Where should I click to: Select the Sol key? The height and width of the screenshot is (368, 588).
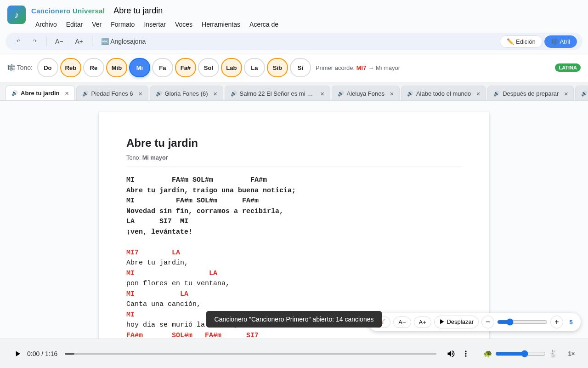209,68
